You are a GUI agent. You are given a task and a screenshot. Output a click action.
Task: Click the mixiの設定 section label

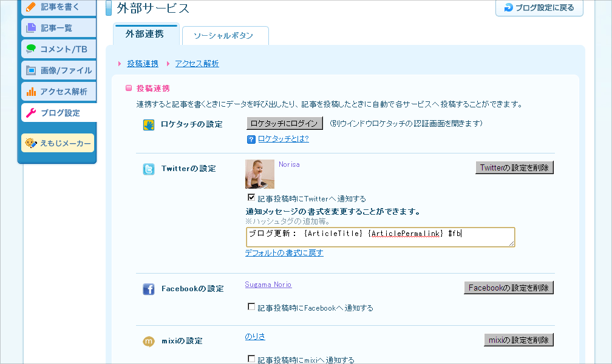click(x=182, y=341)
